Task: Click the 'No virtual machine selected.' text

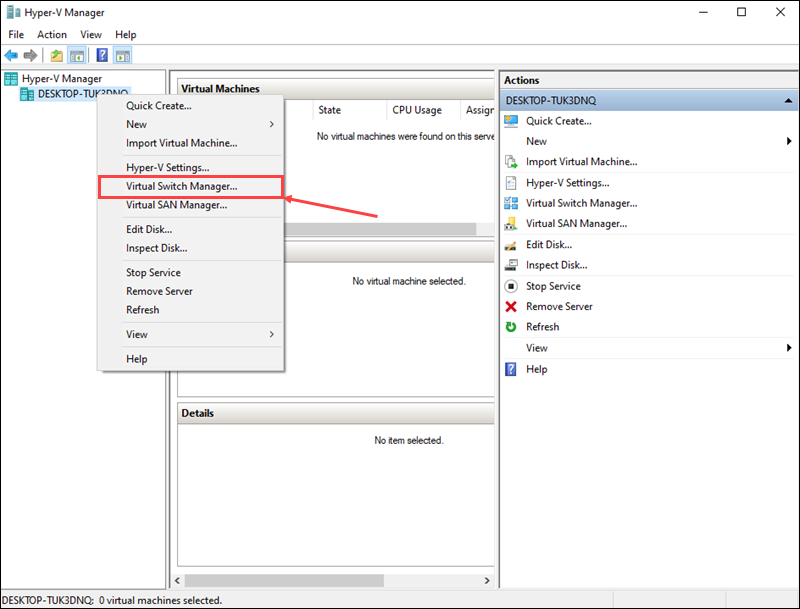Action: click(409, 281)
